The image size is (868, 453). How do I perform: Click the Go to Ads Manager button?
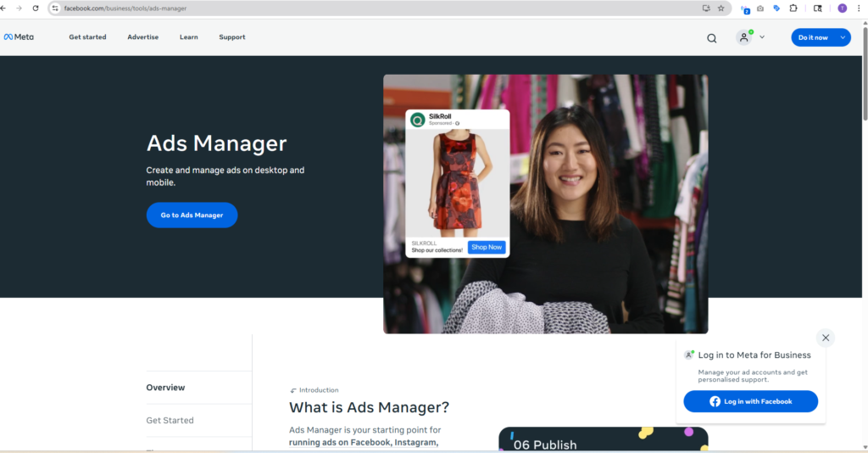point(192,215)
